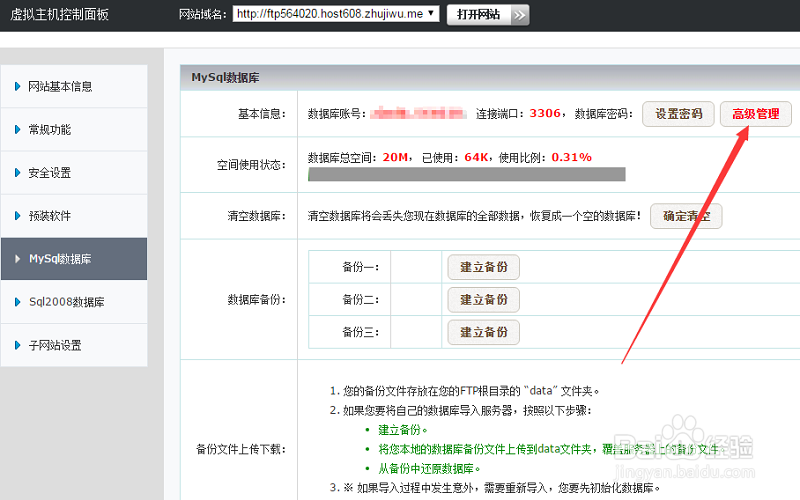Click the 设置密码 button
Viewport: 800px width, 500px height.
pyautogui.click(x=678, y=114)
